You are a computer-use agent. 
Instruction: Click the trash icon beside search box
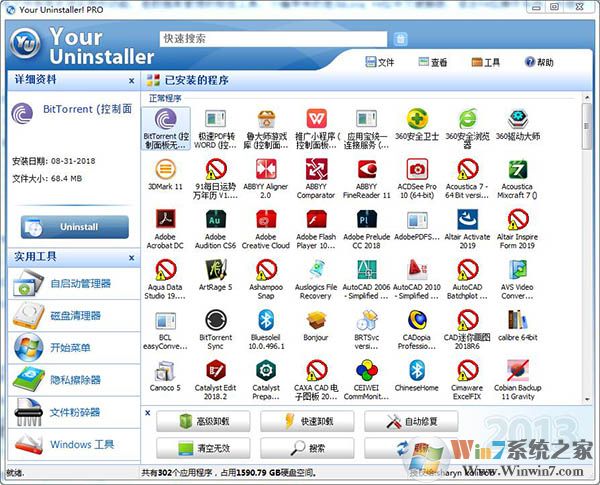(x=400, y=39)
